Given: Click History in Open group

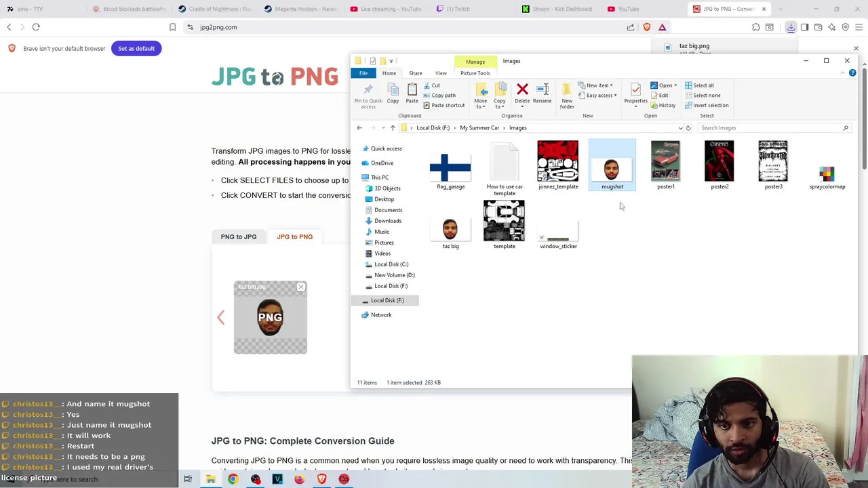Looking at the screenshot, I should click(663, 105).
